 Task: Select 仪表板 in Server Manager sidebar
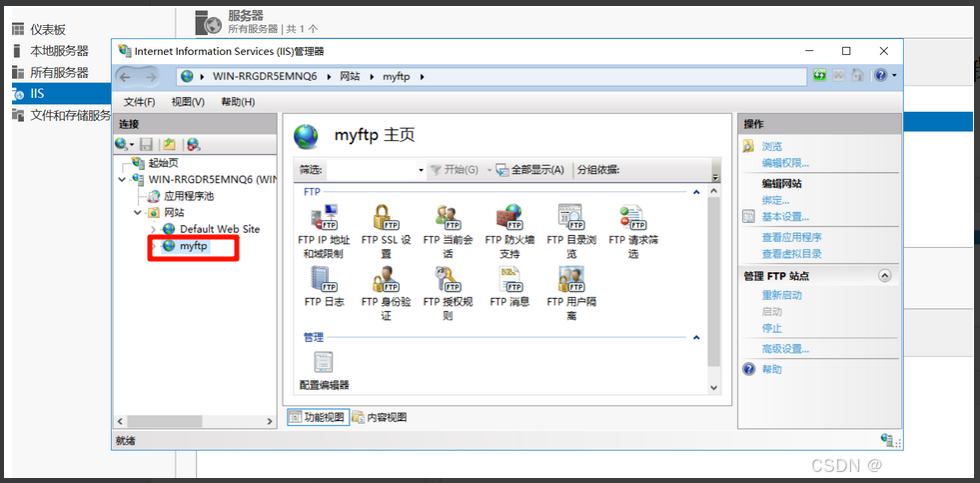coord(48,30)
